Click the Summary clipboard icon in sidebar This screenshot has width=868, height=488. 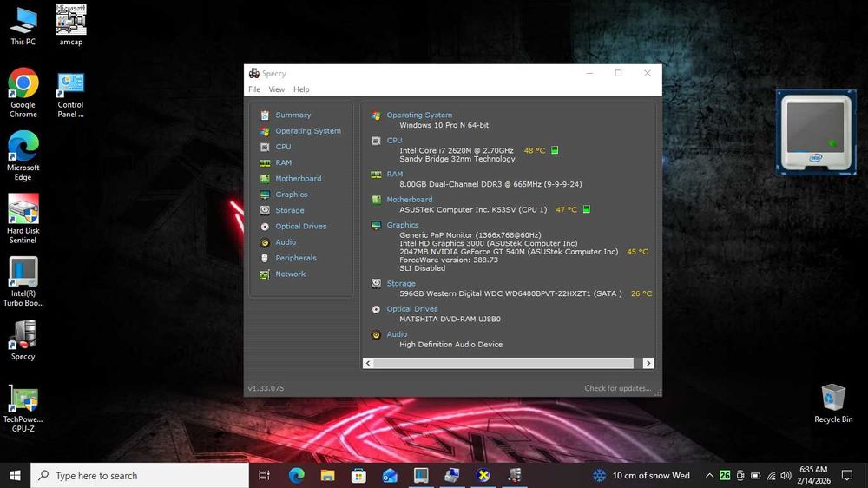(x=265, y=115)
